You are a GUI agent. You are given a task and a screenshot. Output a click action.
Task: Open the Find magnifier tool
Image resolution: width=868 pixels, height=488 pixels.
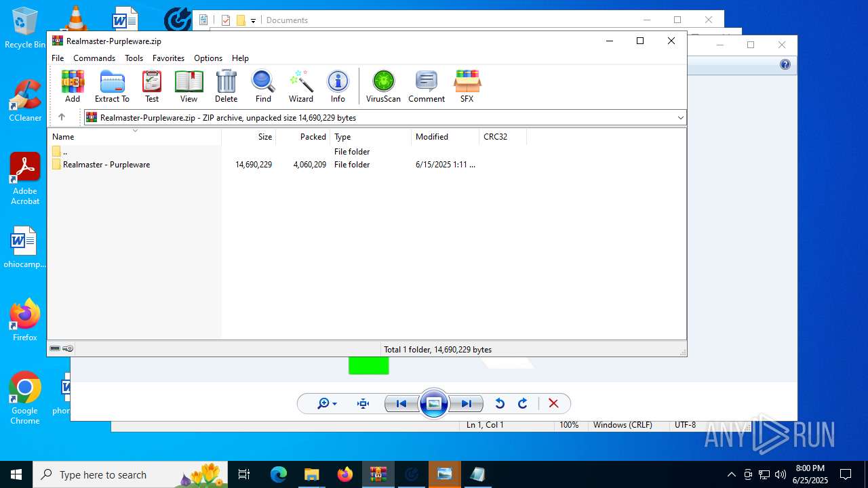(x=263, y=86)
